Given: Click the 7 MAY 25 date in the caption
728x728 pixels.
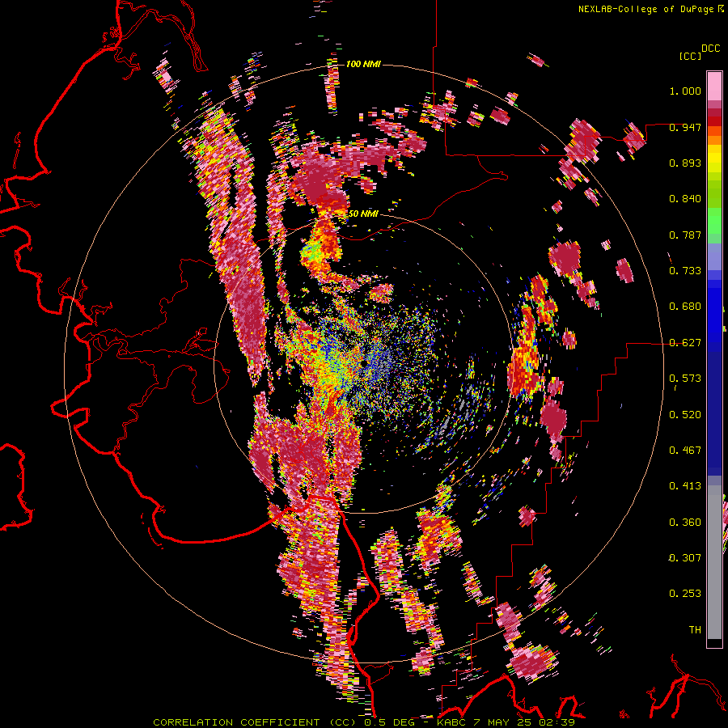Looking at the screenshot, I should click(502, 722).
